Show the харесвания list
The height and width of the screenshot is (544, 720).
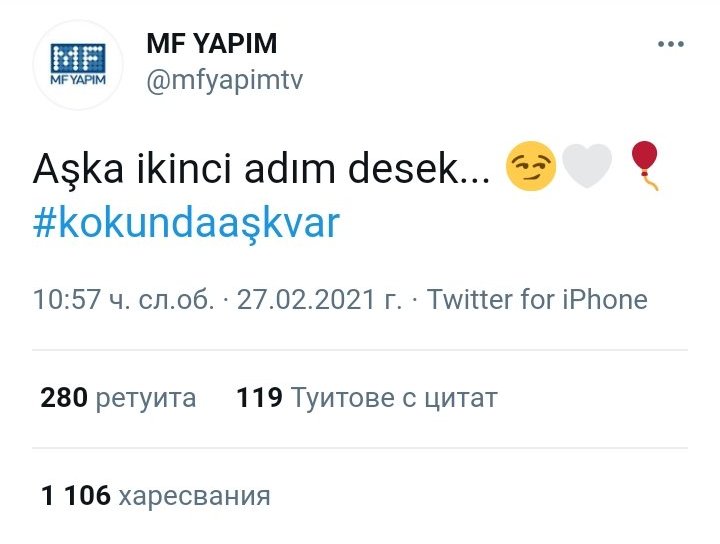click(x=194, y=495)
